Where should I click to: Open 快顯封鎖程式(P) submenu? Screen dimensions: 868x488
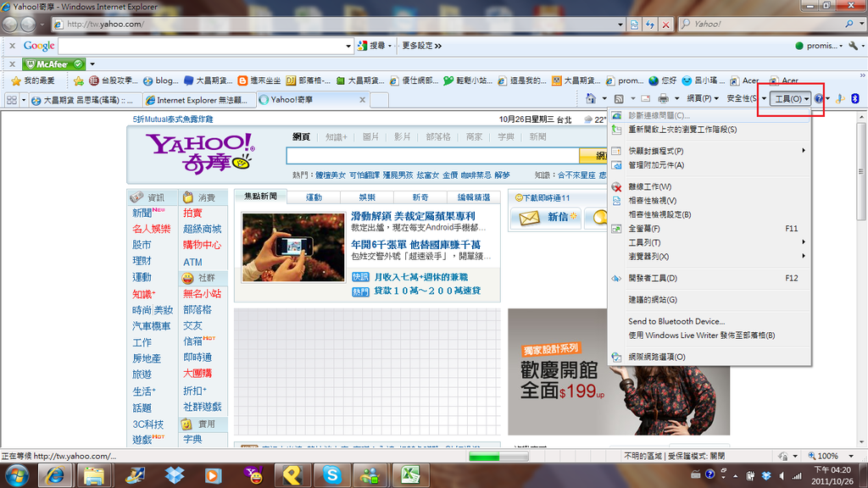[709, 151]
